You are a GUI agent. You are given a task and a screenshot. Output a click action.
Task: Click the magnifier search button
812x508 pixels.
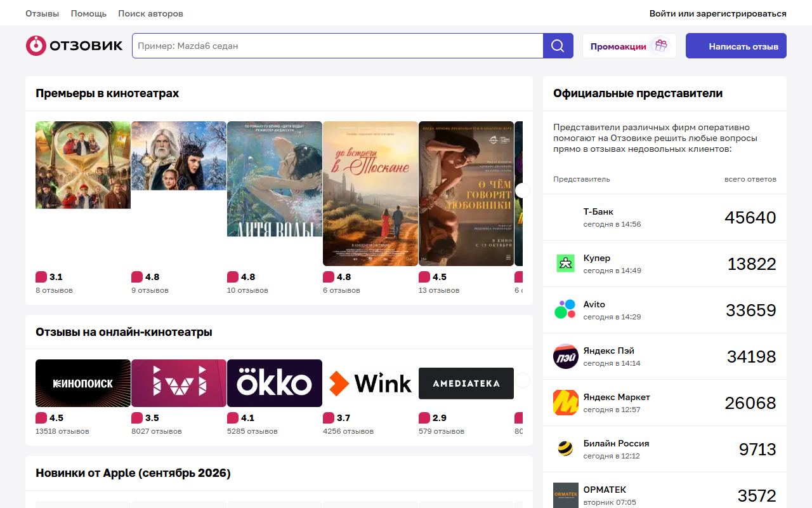pyautogui.click(x=558, y=46)
